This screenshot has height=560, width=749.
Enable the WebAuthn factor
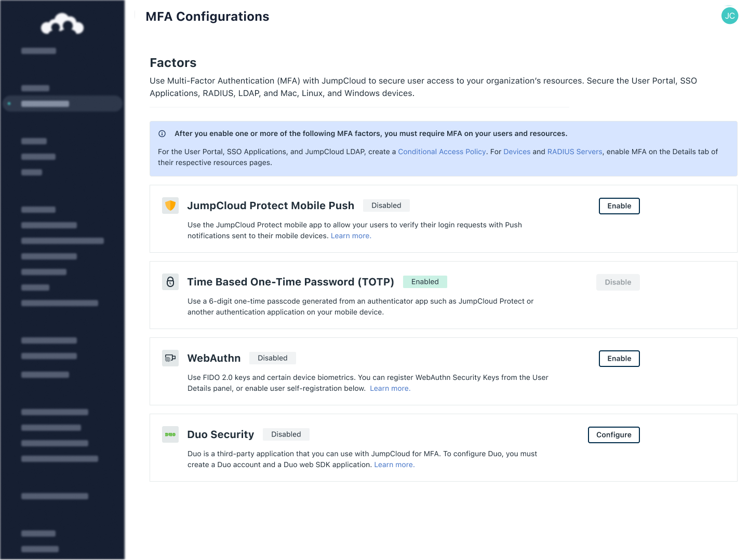click(x=619, y=359)
